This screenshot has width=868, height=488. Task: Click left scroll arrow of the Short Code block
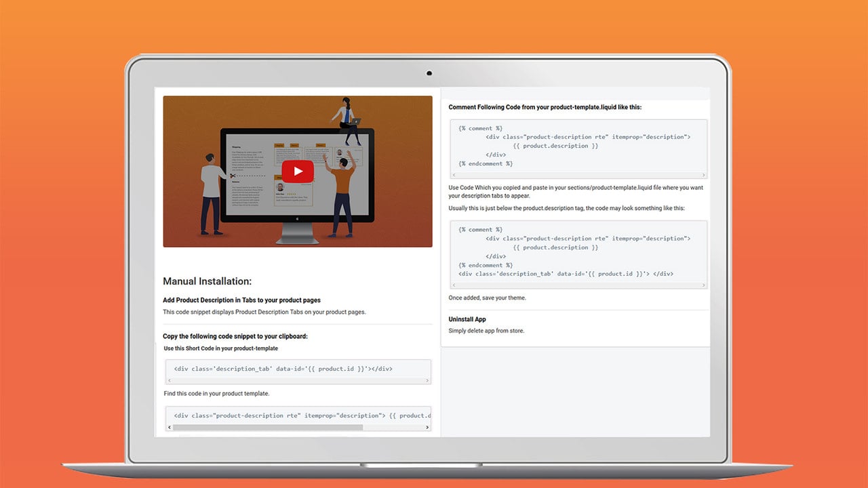coord(168,381)
